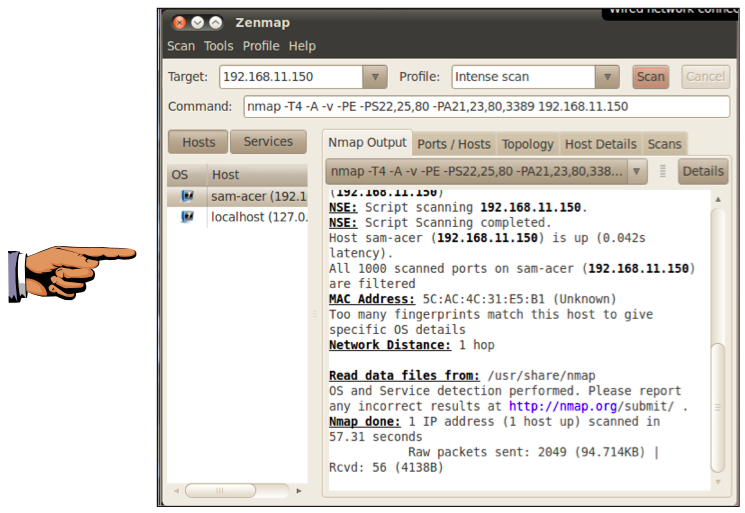Switch to the Host Details tab
The height and width of the screenshot is (513, 745).
(601, 144)
